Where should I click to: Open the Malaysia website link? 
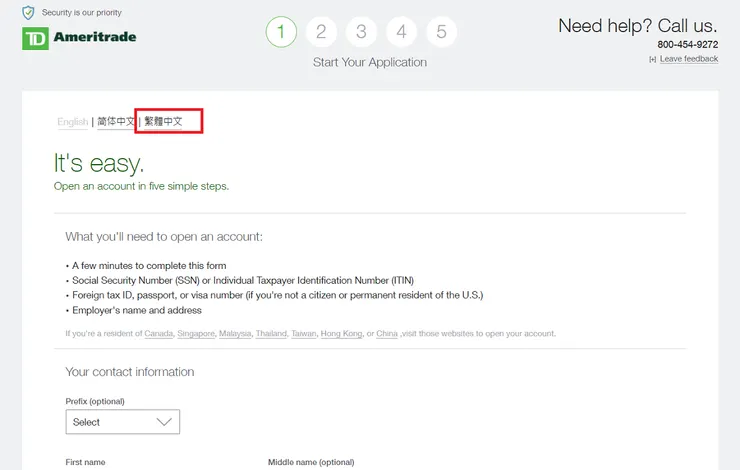[x=235, y=334]
